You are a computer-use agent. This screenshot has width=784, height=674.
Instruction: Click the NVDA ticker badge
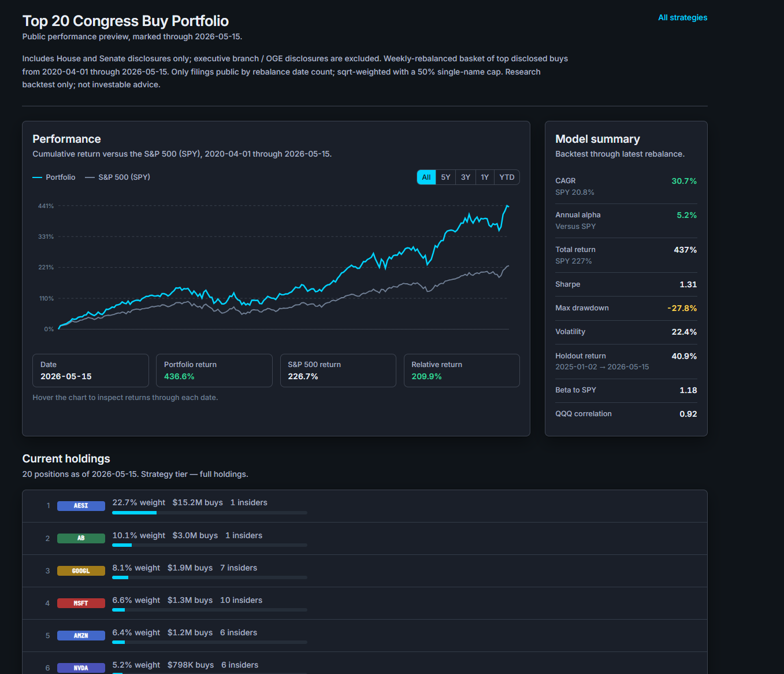(81, 668)
